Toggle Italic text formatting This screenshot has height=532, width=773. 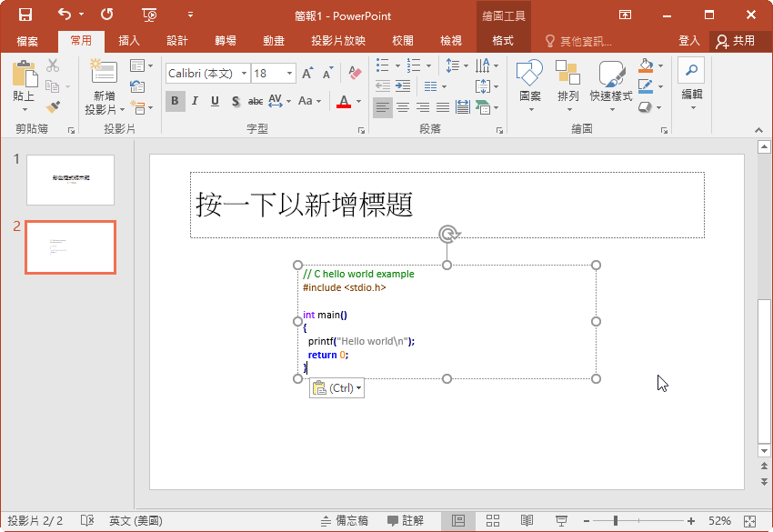[196, 101]
